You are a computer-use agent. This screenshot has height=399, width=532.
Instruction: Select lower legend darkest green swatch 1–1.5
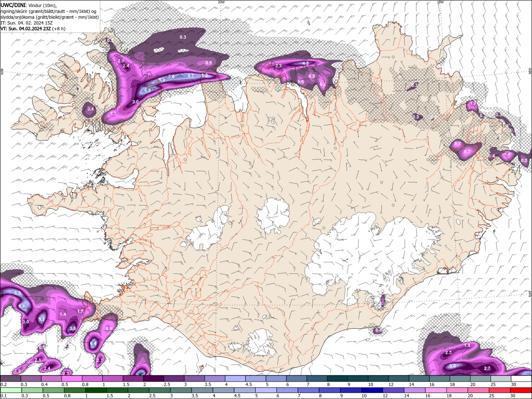[x=96, y=390]
